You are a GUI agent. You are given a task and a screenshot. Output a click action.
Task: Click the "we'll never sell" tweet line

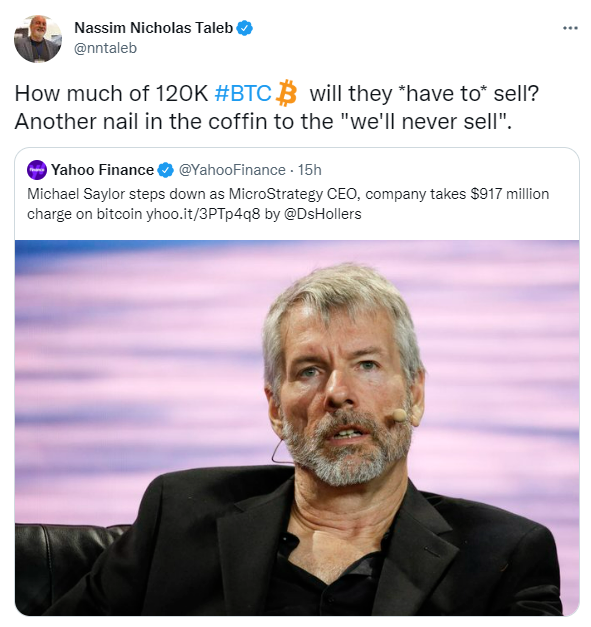263,122
